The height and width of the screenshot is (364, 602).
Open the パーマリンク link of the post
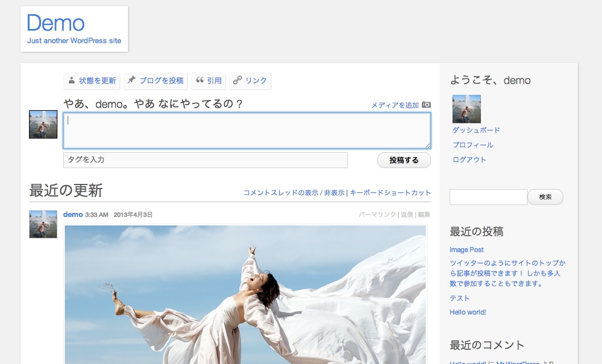(x=377, y=215)
